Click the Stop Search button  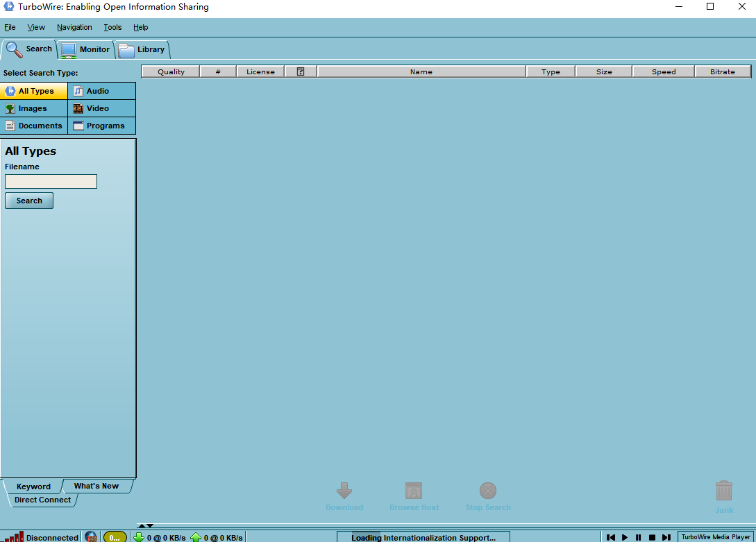click(488, 490)
